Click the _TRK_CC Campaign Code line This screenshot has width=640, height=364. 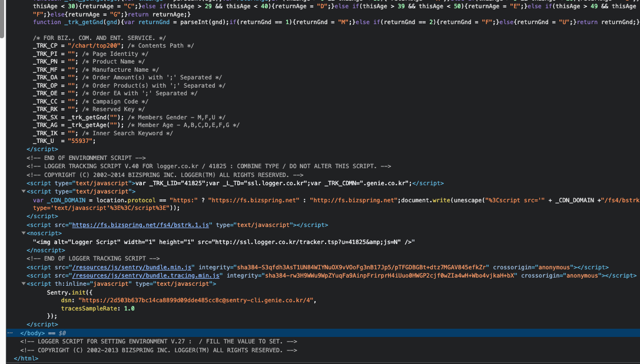click(x=91, y=102)
